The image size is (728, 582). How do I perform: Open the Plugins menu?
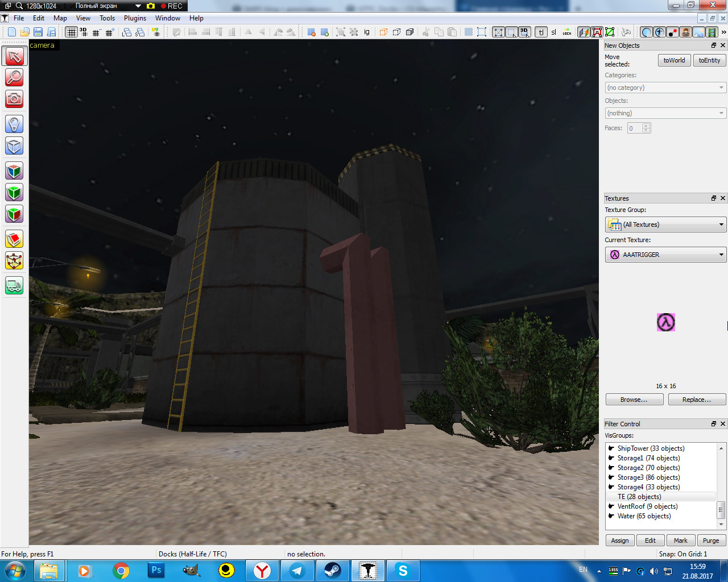tap(135, 18)
